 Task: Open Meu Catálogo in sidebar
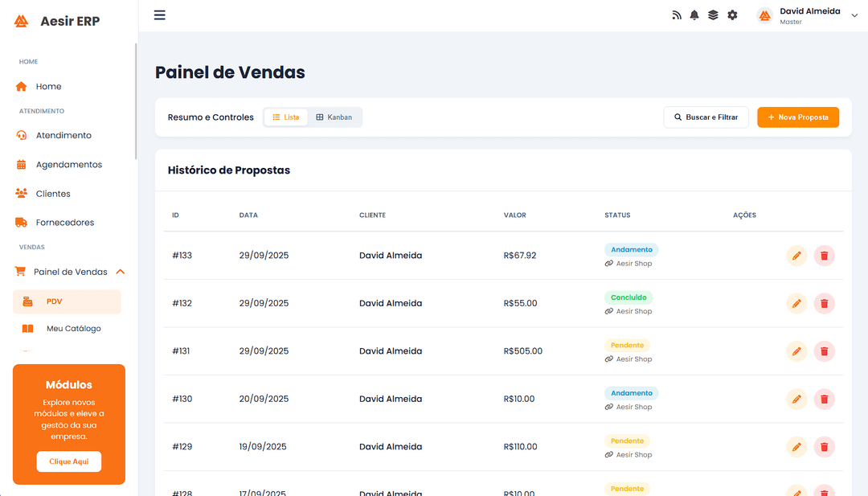point(73,329)
